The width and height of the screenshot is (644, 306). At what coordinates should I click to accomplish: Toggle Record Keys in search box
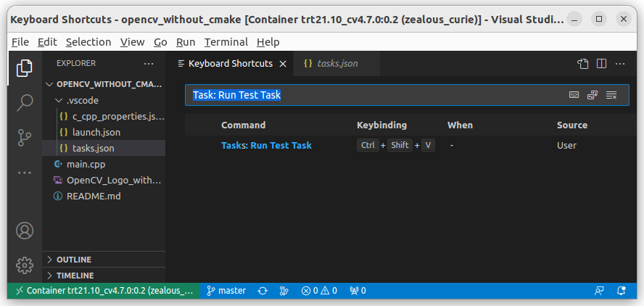574,95
